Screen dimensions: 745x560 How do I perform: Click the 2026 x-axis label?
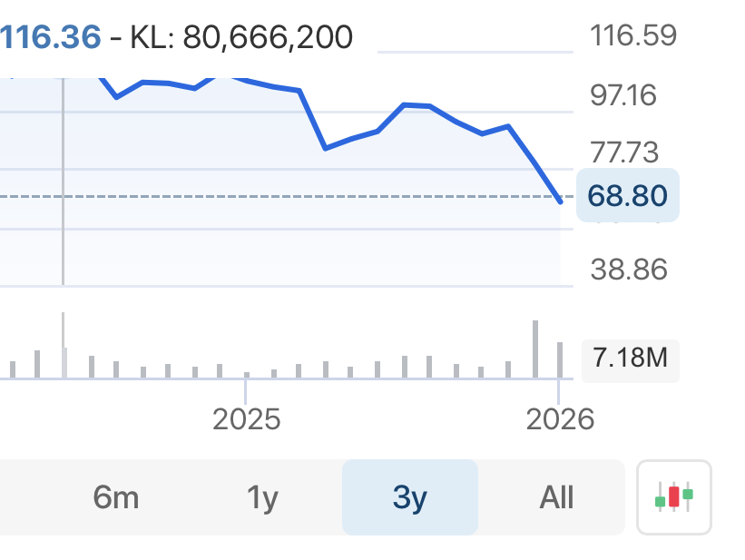(561, 419)
